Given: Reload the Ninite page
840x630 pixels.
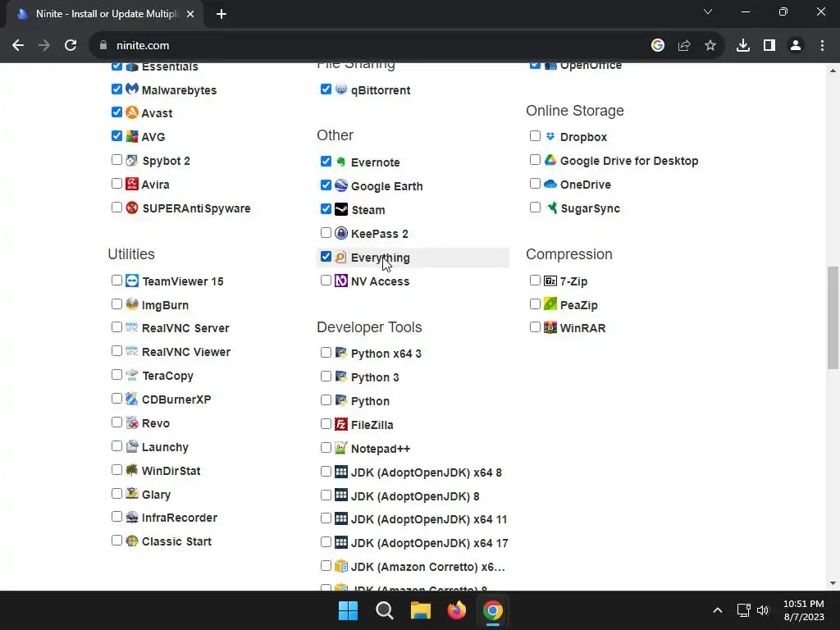Looking at the screenshot, I should click(x=71, y=46).
